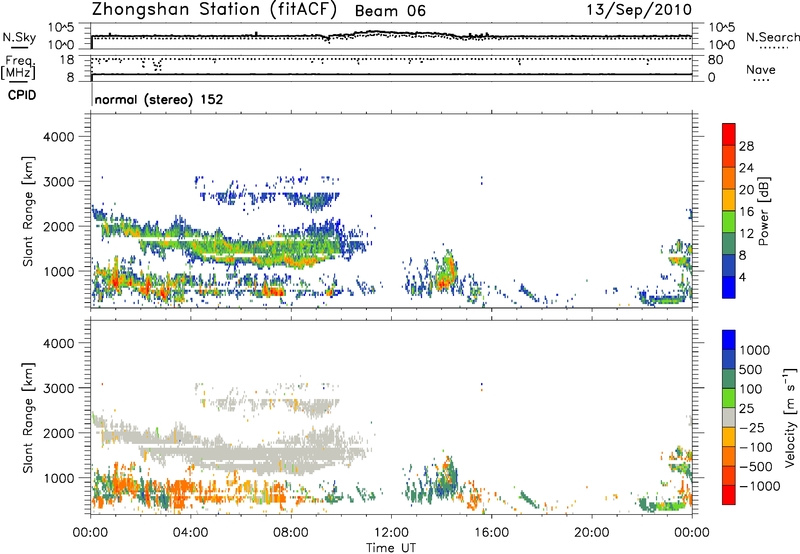
Task: Click the "Slant Range [km]" label of the power panel
Action: pyautogui.click(x=28, y=211)
